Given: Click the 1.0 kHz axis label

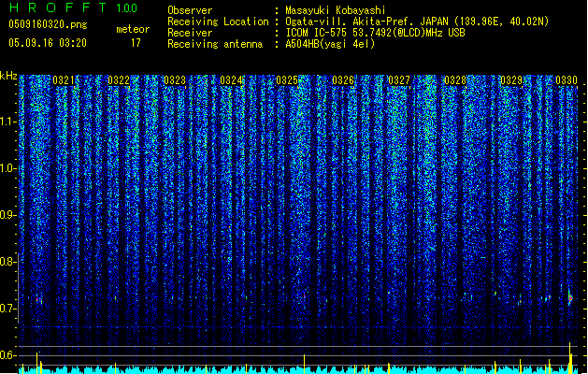Looking at the screenshot, I should pos(7,168).
